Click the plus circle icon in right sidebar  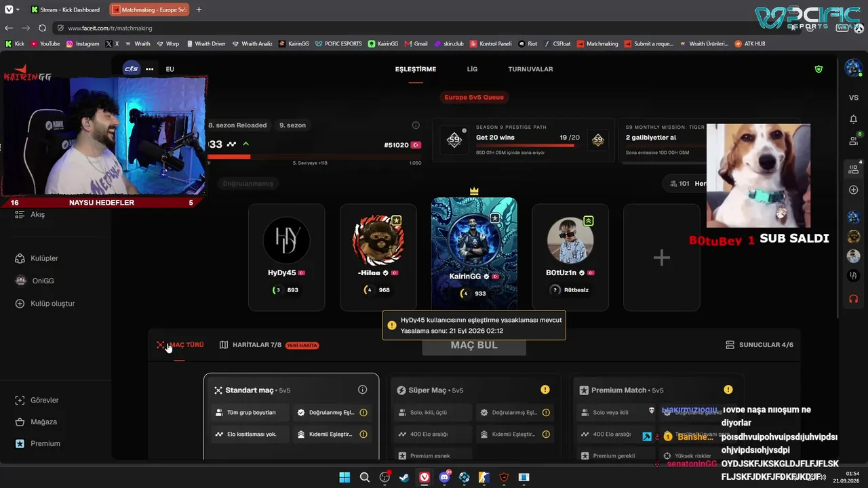click(854, 190)
